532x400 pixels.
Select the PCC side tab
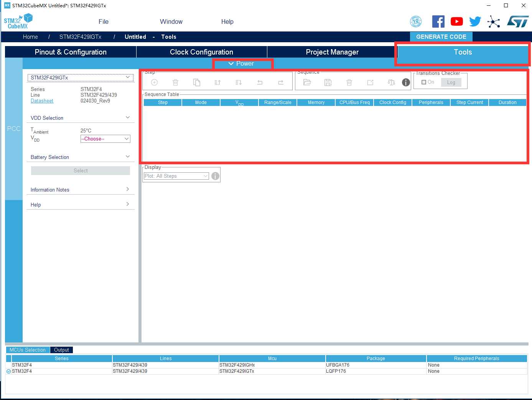14,129
